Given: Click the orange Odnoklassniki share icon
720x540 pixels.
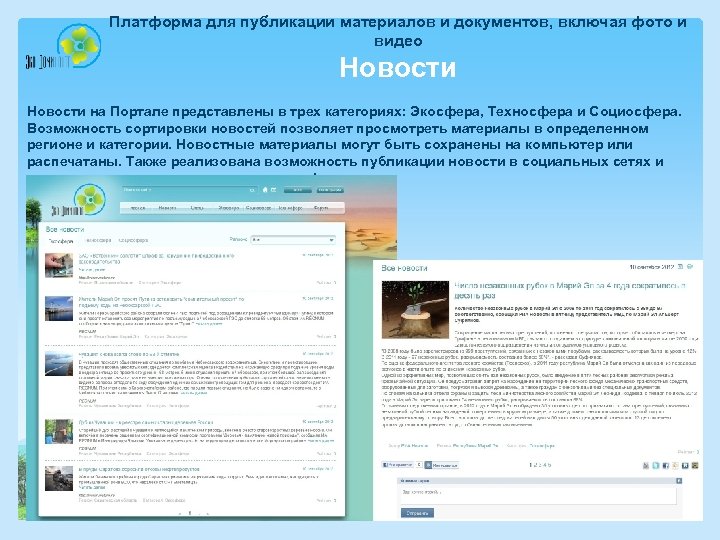Looking at the screenshot, I should (675, 466).
